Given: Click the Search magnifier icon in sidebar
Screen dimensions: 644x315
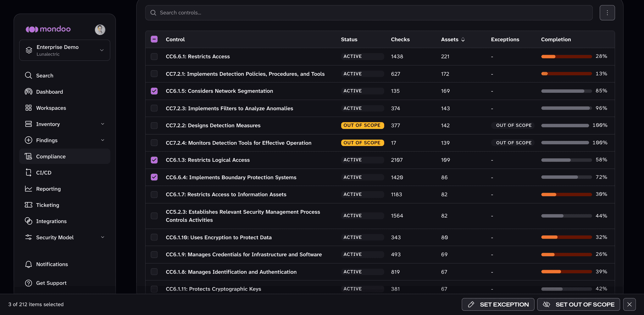Looking at the screenshot, I should pos(29,75).
